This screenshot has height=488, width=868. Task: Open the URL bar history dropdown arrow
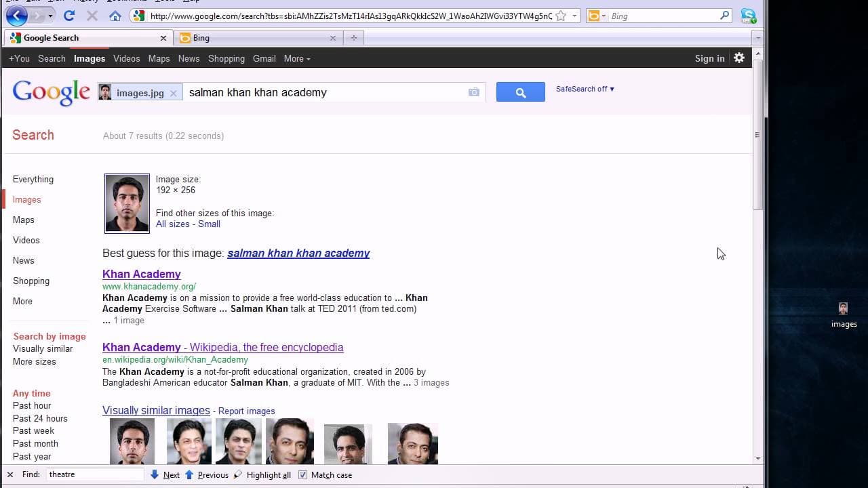(574, 16)
